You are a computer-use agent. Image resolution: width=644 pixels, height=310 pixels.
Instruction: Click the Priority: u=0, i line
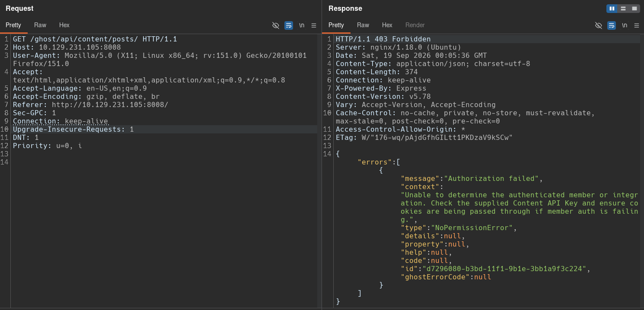click(48, 146)
